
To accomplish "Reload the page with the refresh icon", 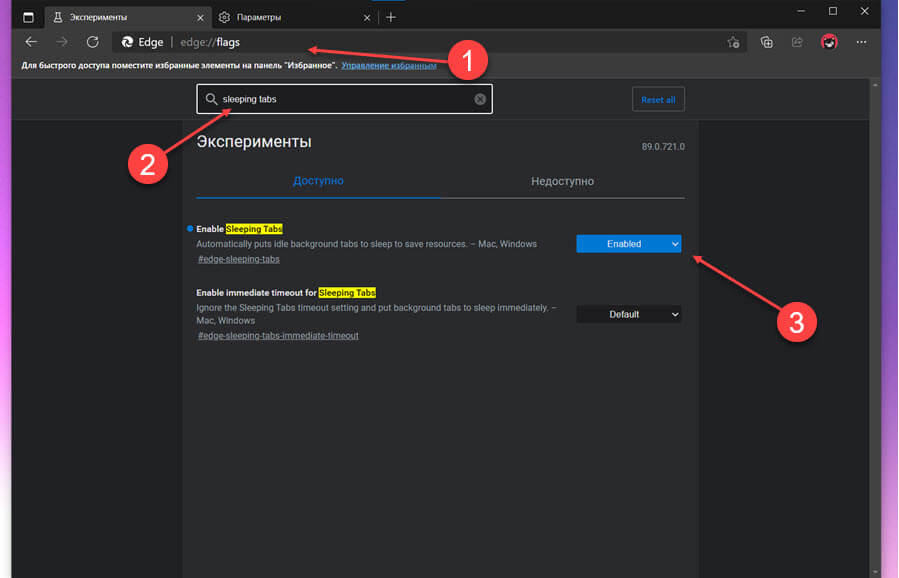I will [92, 42].
